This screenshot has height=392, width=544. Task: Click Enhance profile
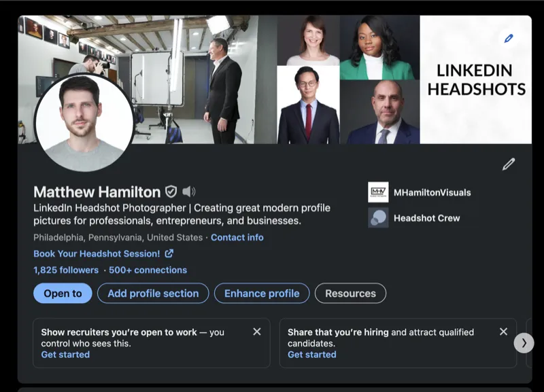pos(262,293)
